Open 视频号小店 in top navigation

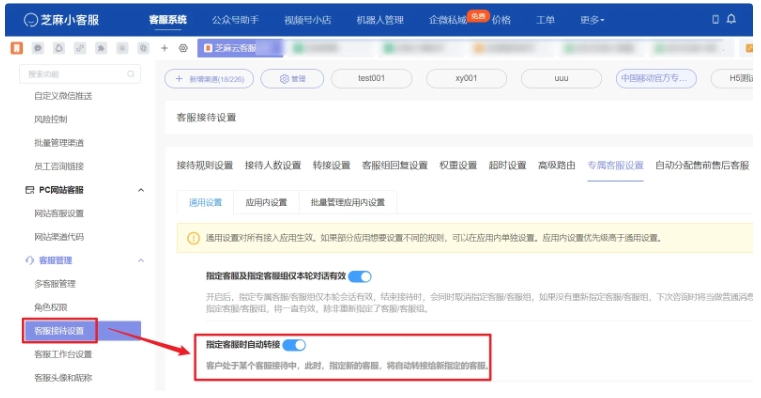(308, 20)
